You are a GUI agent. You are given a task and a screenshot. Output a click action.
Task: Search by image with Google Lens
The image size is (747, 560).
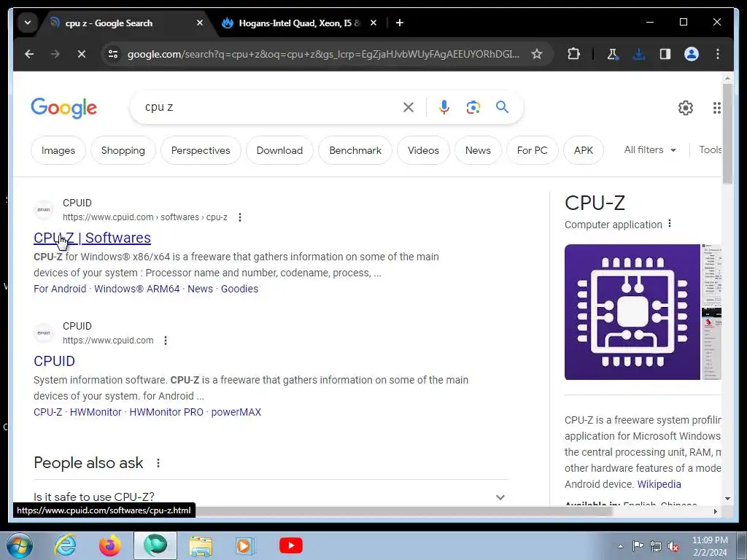(473, 107)
